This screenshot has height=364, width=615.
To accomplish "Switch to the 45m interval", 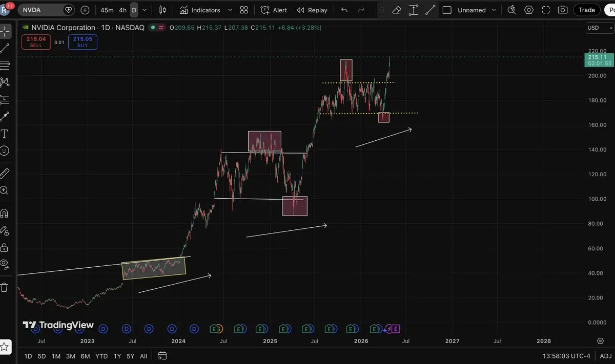I will coord(107,10).
